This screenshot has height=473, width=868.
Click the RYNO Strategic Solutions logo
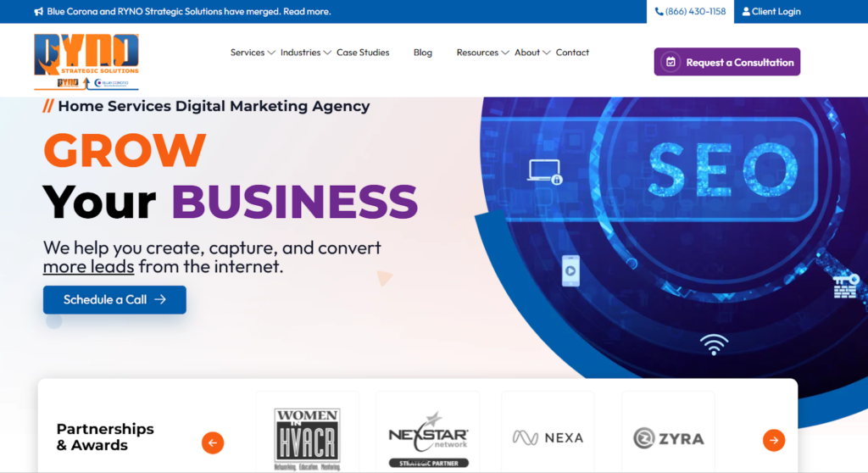pos(86,62)
